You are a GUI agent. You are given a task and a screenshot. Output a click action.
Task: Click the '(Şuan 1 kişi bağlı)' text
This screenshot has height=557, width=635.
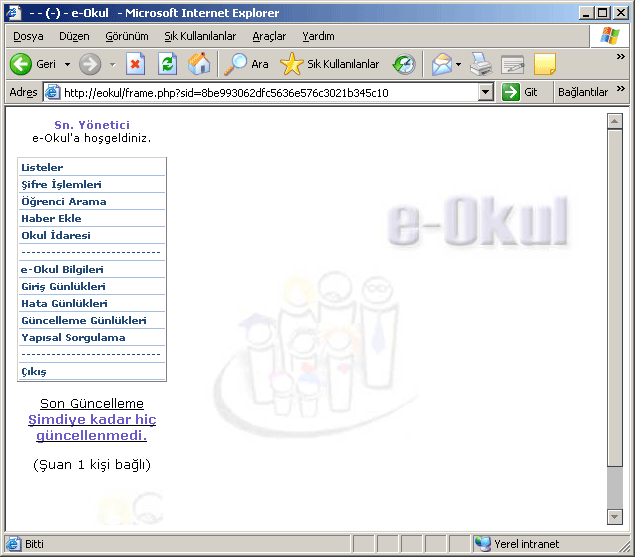pyautogui.click(x=92, y=465)
